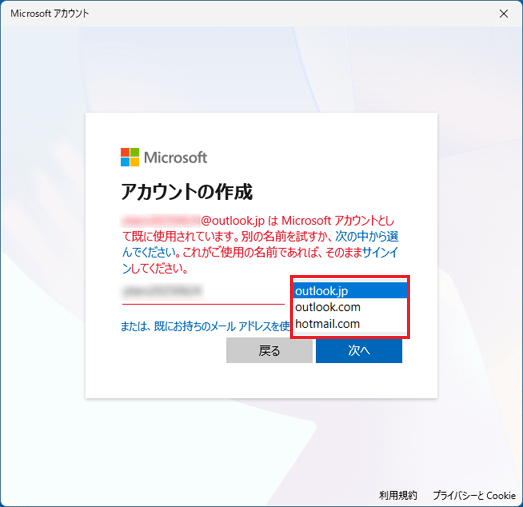Pick hotmail.com from the domain list
This screenshot has height=507, width=523.
click(x=350, y=324)
